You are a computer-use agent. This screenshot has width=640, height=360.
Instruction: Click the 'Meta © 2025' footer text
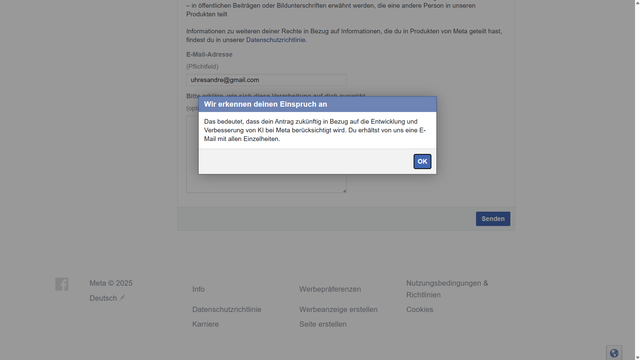coord(111,283)
